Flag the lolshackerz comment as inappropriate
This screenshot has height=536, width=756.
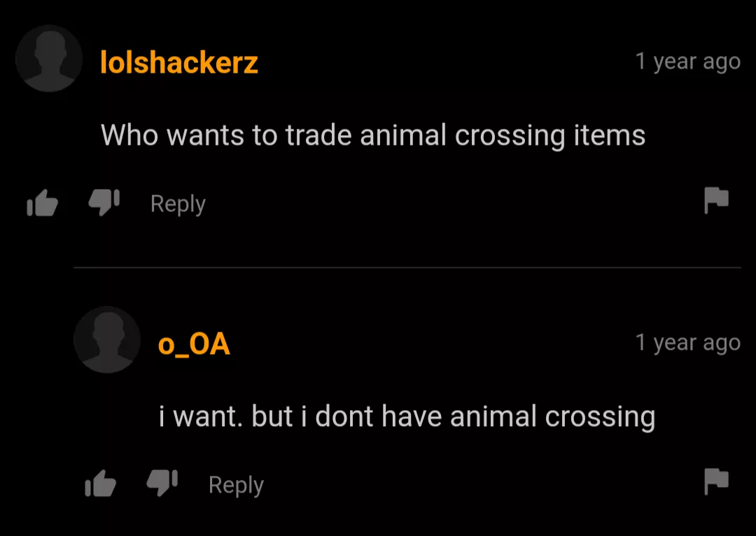pos(716,200)
